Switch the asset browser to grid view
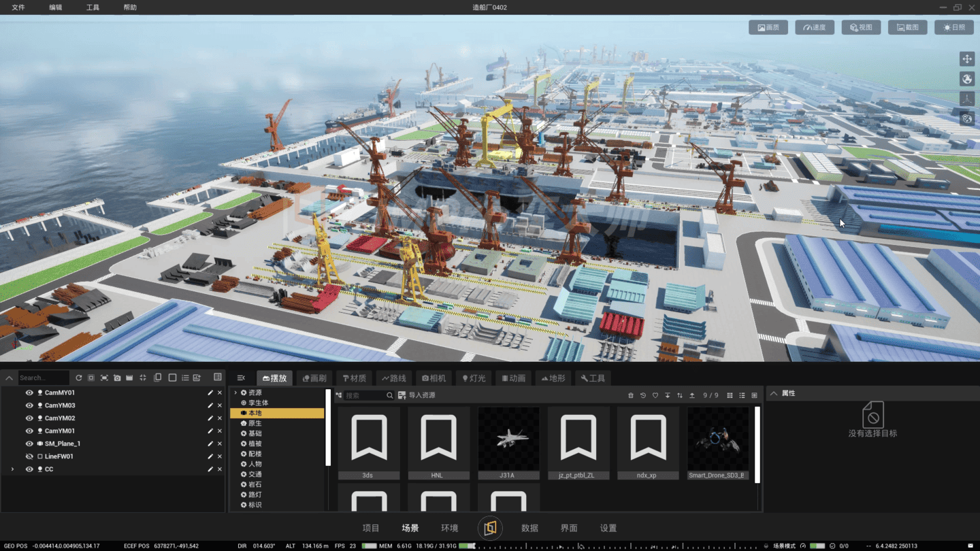This screenshot has height=551, width=980. pyautogui.click(x=730, y=395)
